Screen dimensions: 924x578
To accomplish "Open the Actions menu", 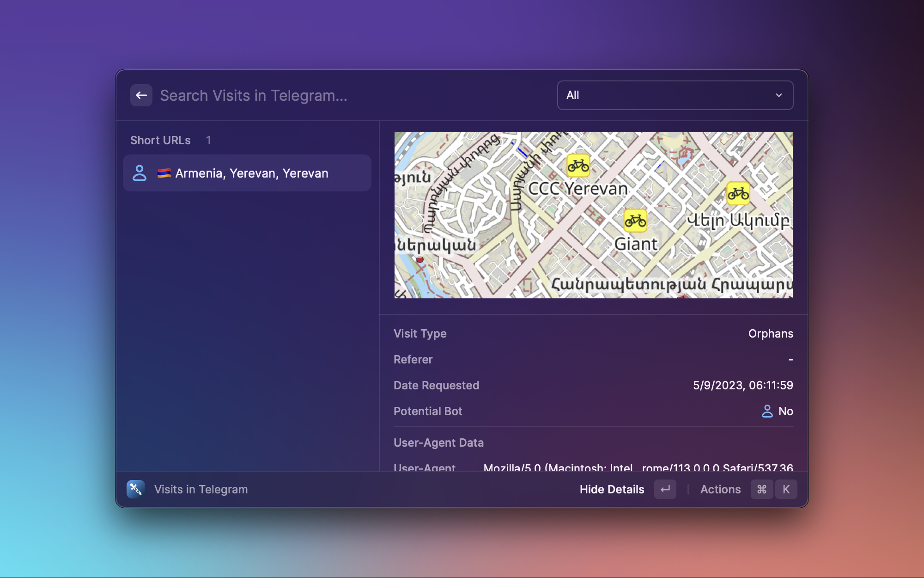I will 720,489.
